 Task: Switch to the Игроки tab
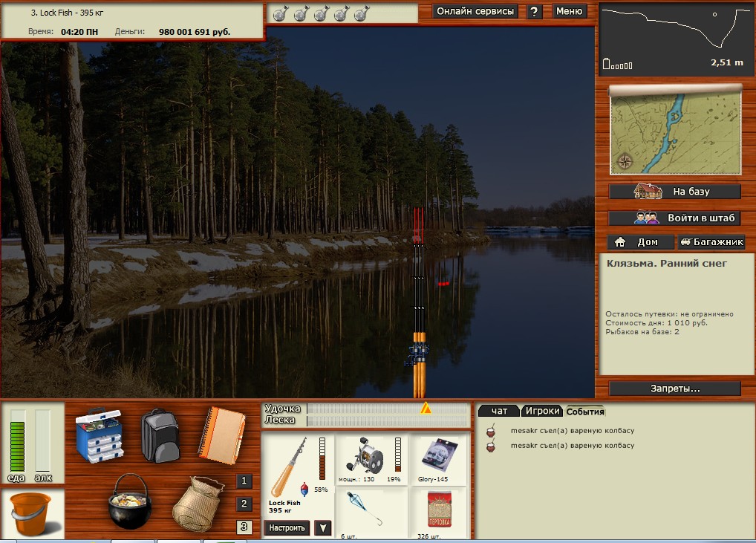tap(541, 411)
